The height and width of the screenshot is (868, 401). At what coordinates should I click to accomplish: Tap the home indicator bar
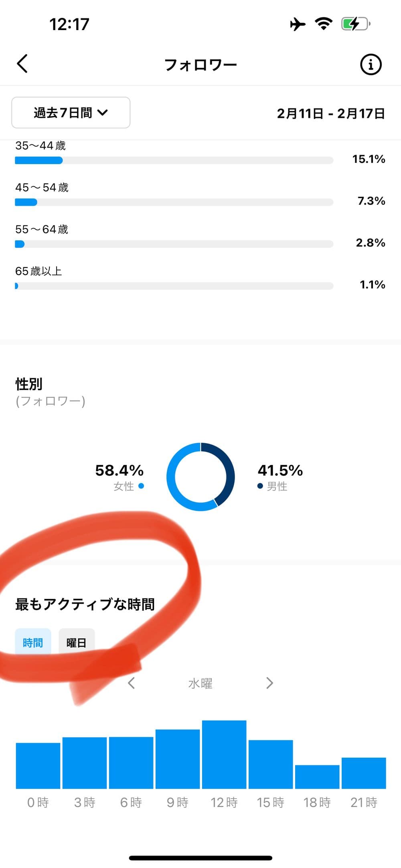click(x=200, y=858)
